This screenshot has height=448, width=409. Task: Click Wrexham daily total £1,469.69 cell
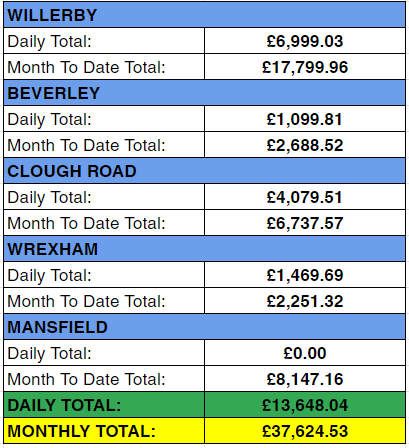[x=305, y=275]
